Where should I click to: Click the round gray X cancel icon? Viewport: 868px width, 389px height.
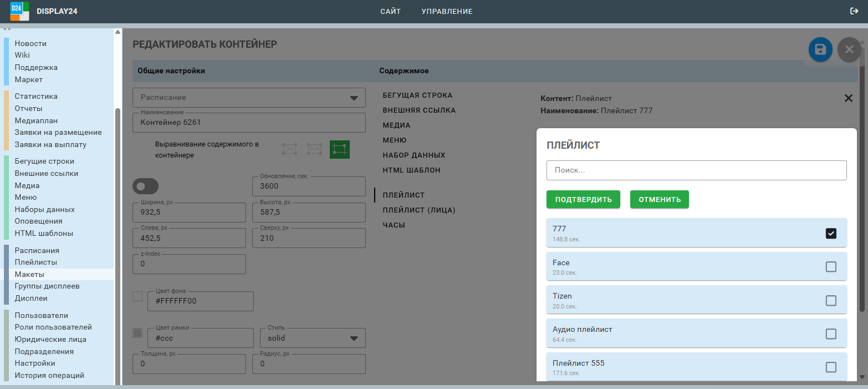point(849,50)
